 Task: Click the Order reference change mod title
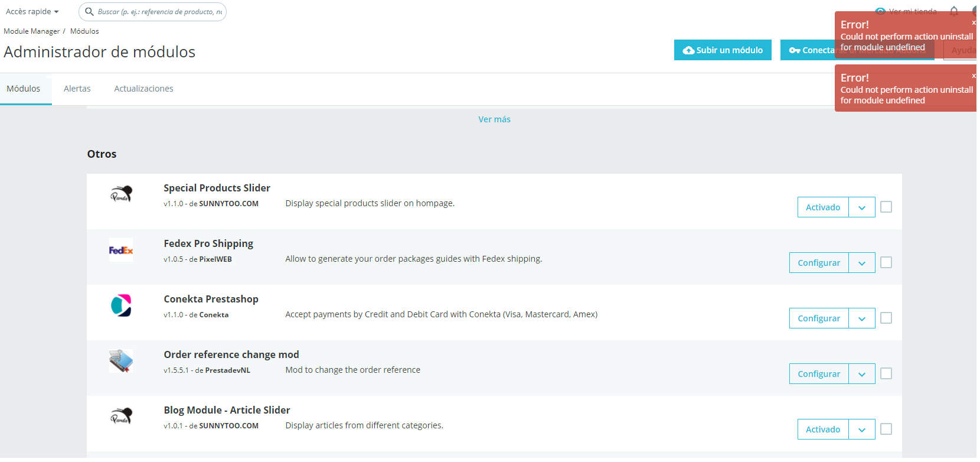(231, 354)
